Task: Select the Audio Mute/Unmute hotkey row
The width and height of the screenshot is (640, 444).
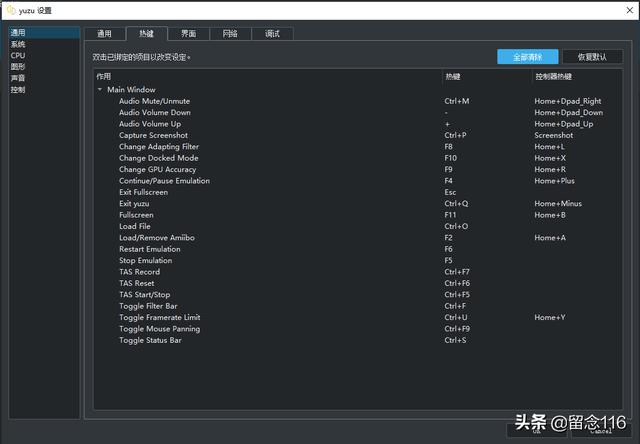Action: click(x=154, y=101)
